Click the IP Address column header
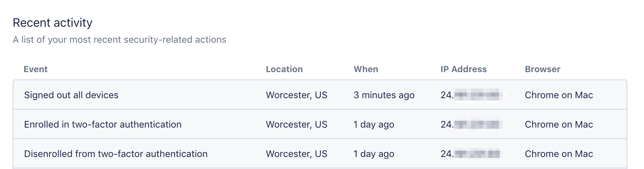Viewport: 644px width, 169px height. pos(464,69)
